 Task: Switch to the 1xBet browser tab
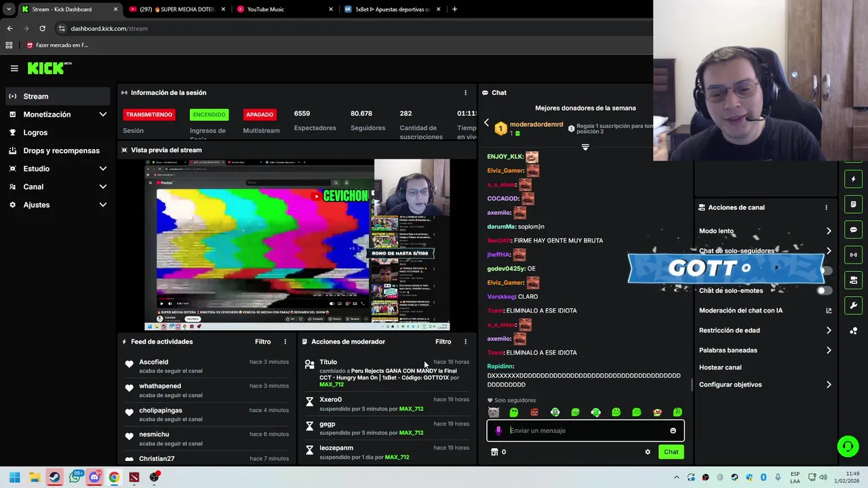pyautogui.click(x=392, y=9)
